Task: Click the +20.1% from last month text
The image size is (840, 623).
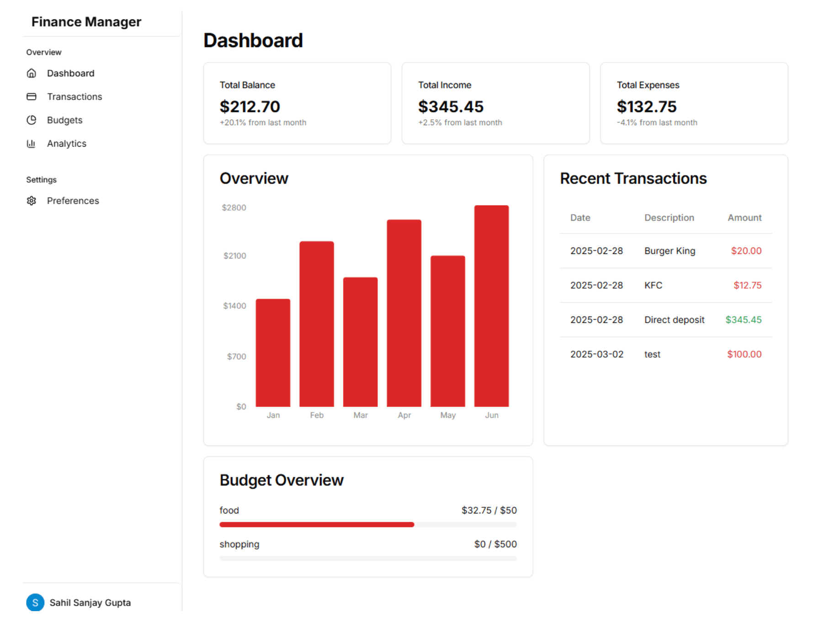Action: pos(263,122)
